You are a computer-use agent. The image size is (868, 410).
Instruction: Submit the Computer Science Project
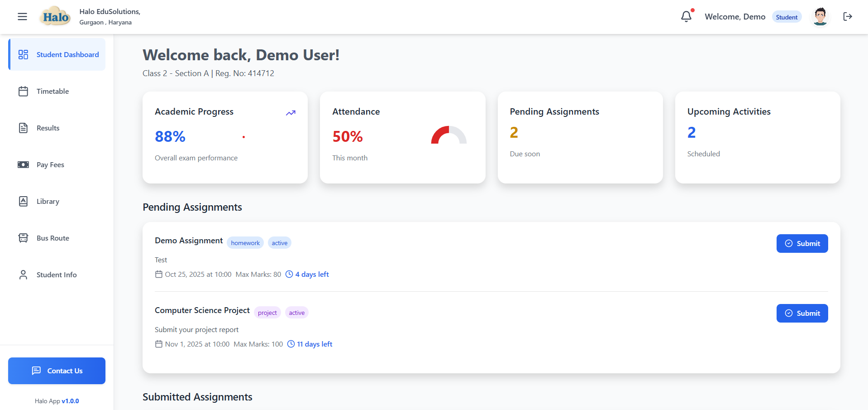(801, 313)
